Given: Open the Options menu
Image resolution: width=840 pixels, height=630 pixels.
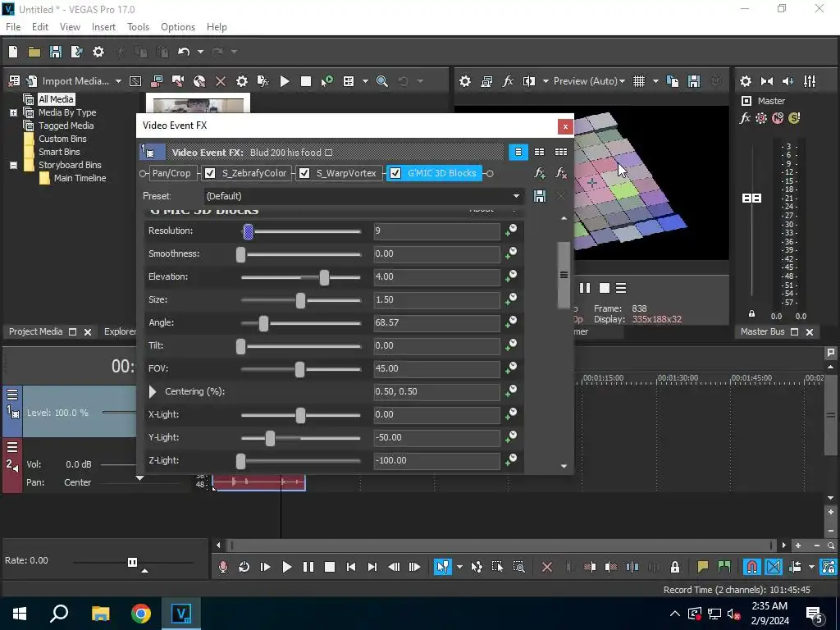Looking at the screenshot, I should tap(178, 27).
